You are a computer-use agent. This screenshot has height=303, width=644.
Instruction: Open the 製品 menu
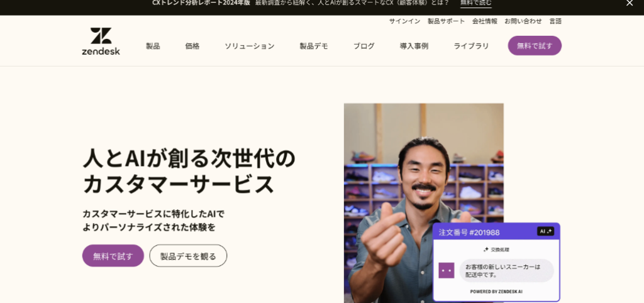(153, 46)
